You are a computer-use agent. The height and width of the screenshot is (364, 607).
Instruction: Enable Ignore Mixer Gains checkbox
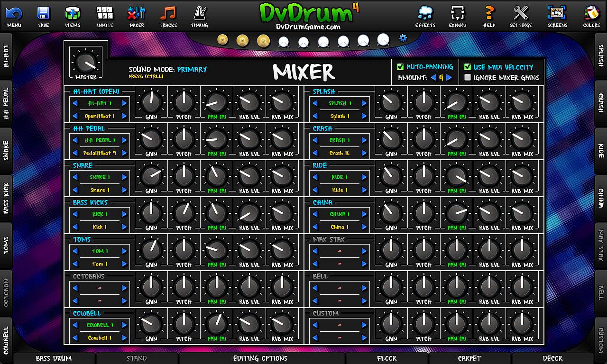(468, 78)
